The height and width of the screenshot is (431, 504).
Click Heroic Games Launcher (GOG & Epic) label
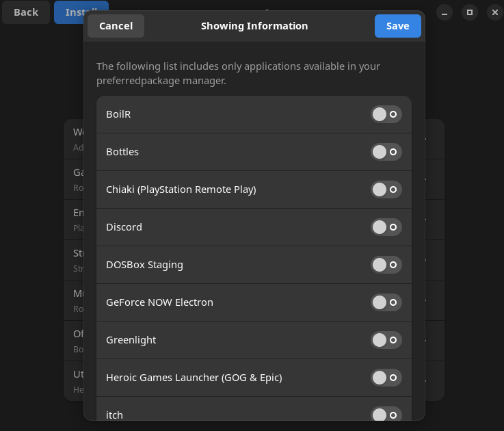point(194,378)
